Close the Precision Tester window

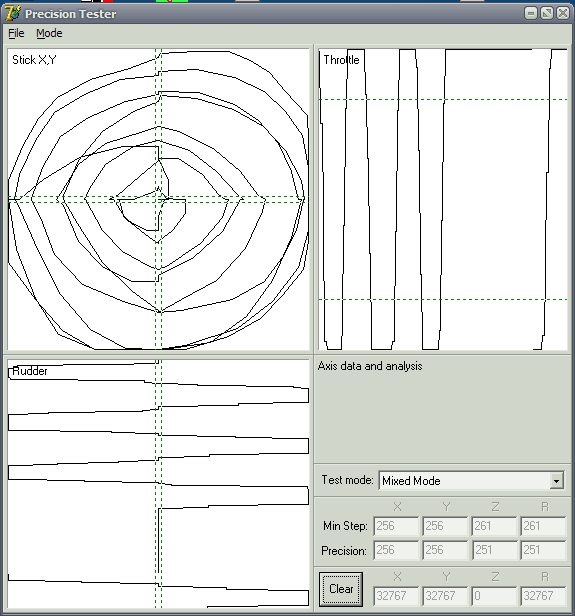[x=562, y=13]
